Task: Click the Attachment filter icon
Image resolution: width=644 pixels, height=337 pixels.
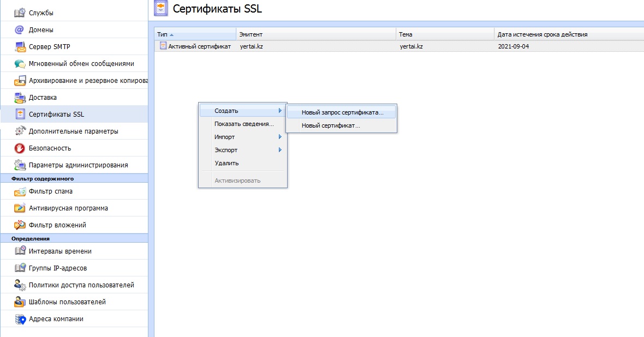Action: tap(20, 225)
